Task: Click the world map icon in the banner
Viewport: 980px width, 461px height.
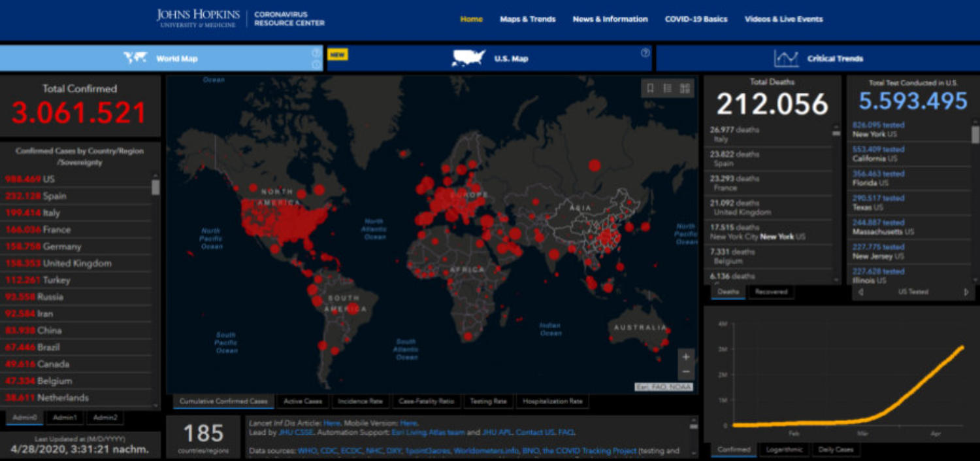Action: tap(135, 58)
